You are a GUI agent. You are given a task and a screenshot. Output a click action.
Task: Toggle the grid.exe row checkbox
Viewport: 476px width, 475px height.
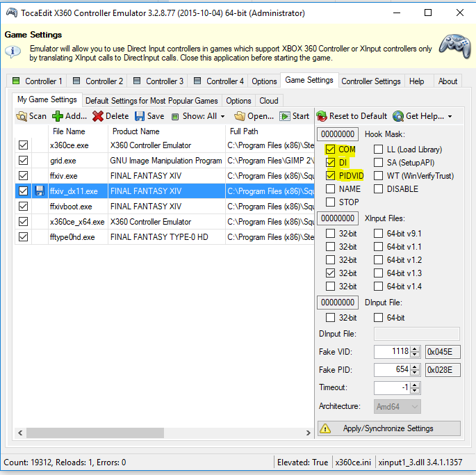click(23, 160)
